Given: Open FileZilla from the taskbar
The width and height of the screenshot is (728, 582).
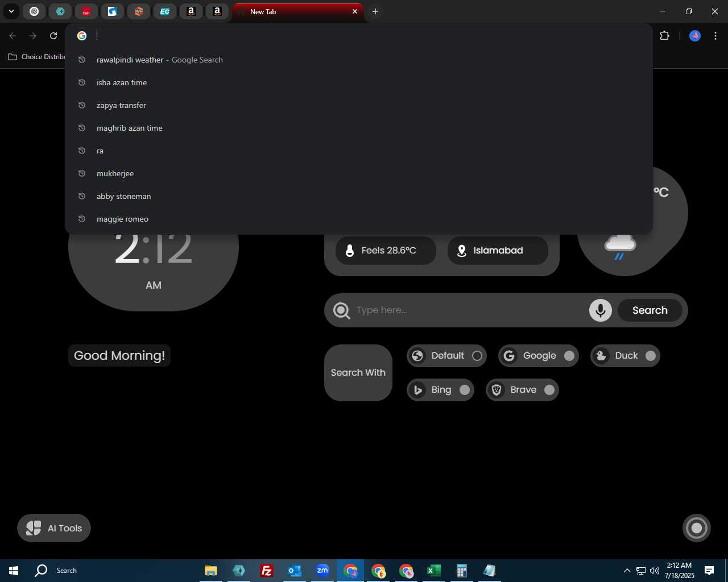Looking at the screenshot, I should pyautogui.click(x=267, y=571).
